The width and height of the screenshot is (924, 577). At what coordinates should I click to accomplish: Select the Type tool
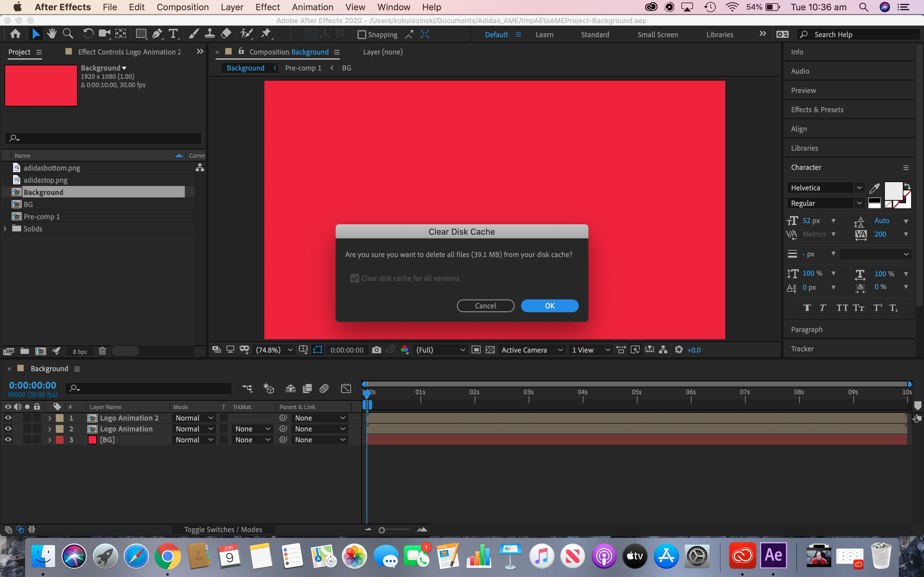(x=174, y=34)
